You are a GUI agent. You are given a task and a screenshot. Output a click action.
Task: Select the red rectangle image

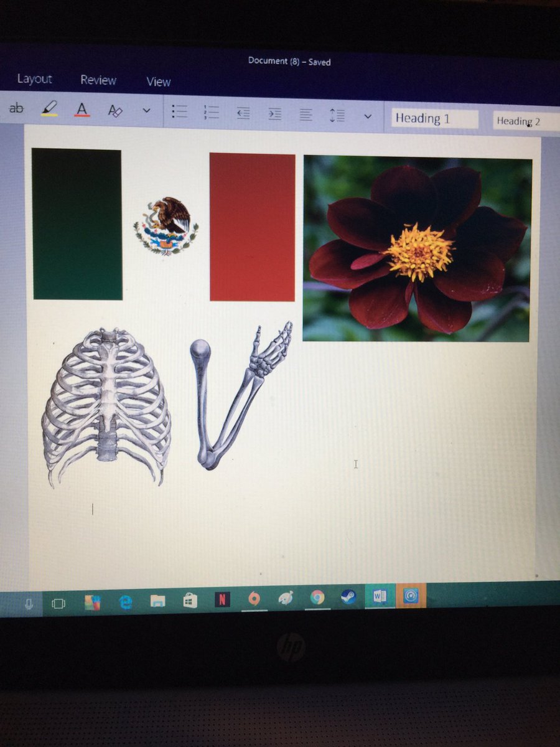point(252,227)
